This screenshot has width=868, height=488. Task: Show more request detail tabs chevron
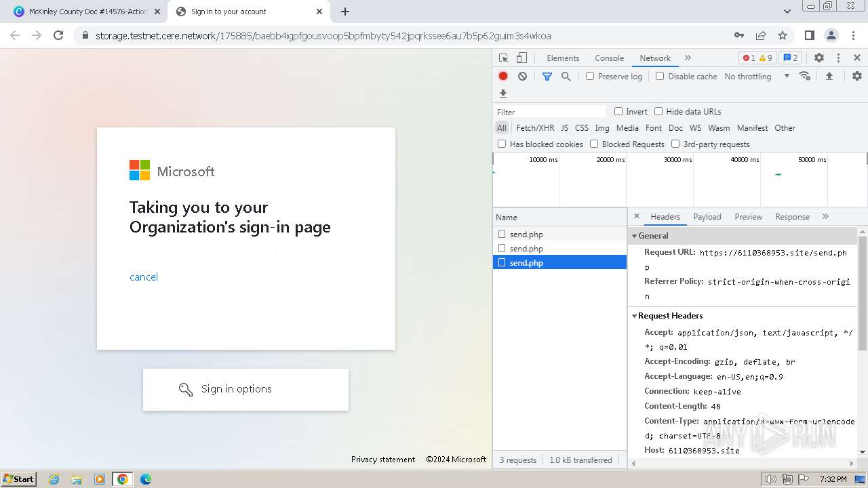click(825, 216)
